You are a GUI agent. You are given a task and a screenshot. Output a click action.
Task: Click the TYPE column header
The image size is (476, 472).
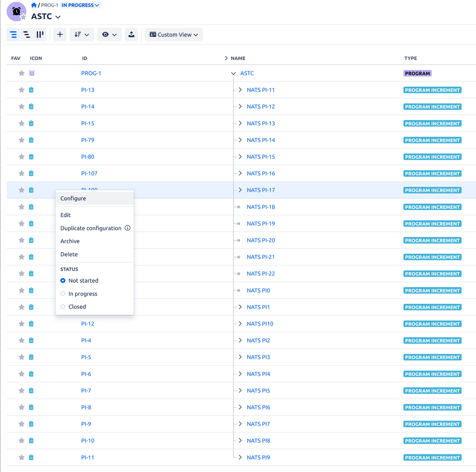tap(410, 58)
